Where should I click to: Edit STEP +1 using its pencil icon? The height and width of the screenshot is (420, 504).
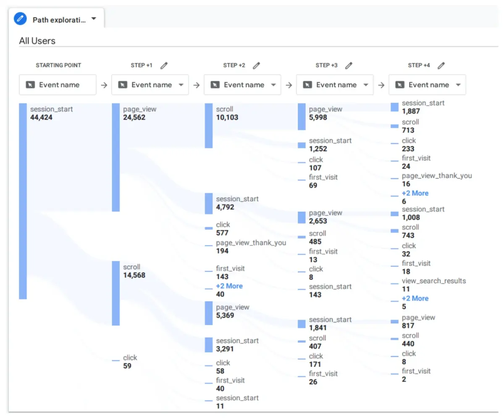tap(164, 65)
